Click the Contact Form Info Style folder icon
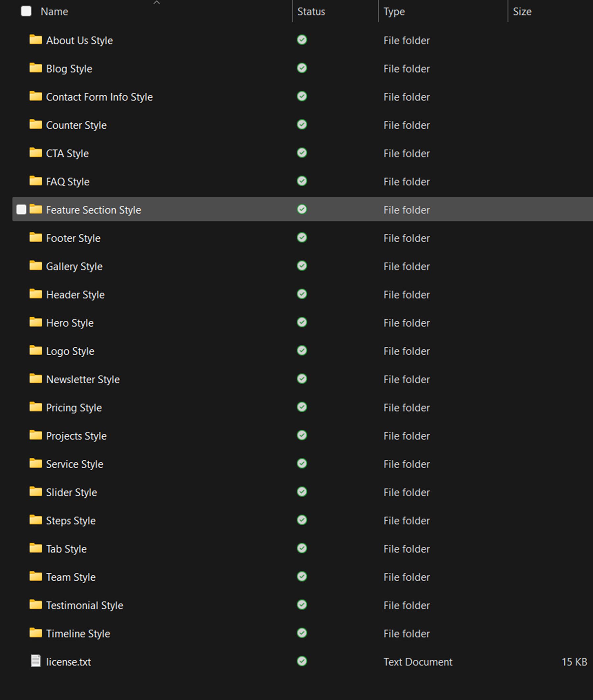593x700 pixels. click(x=36, y=97)
